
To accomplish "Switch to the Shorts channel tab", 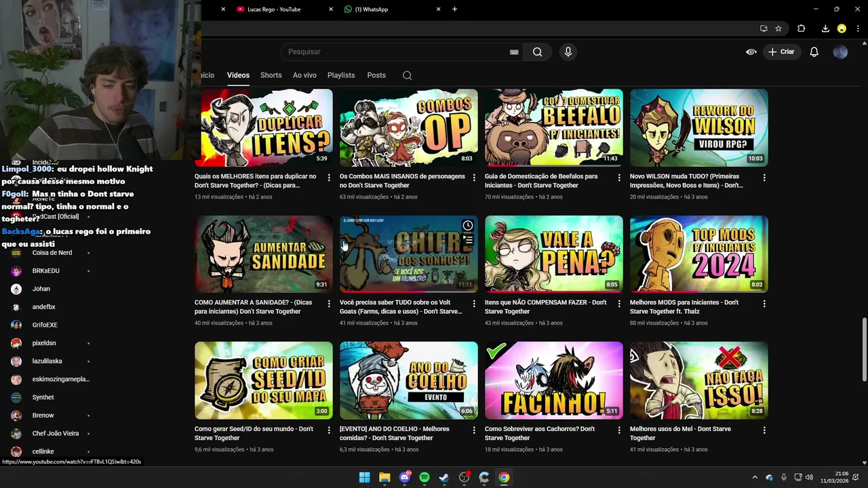I will 271,75.
